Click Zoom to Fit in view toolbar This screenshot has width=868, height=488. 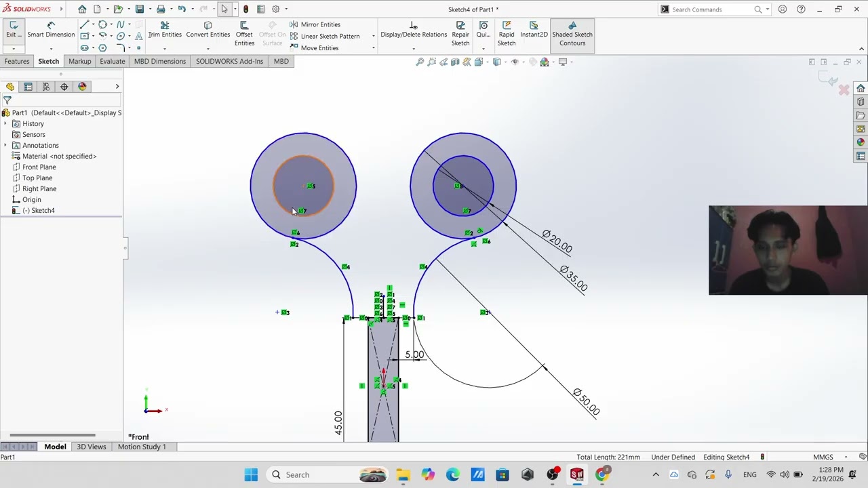pyautogui.click(x=420, y=62)
